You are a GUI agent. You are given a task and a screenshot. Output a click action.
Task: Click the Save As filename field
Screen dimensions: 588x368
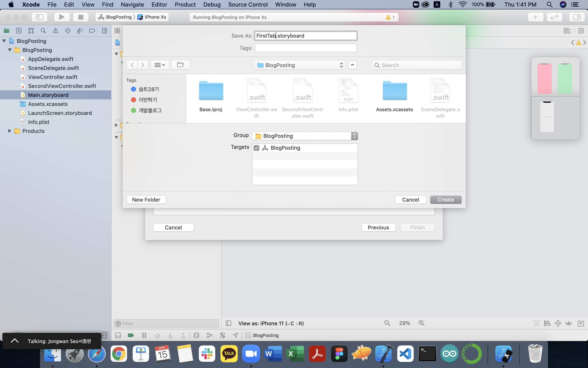(306, 36)
